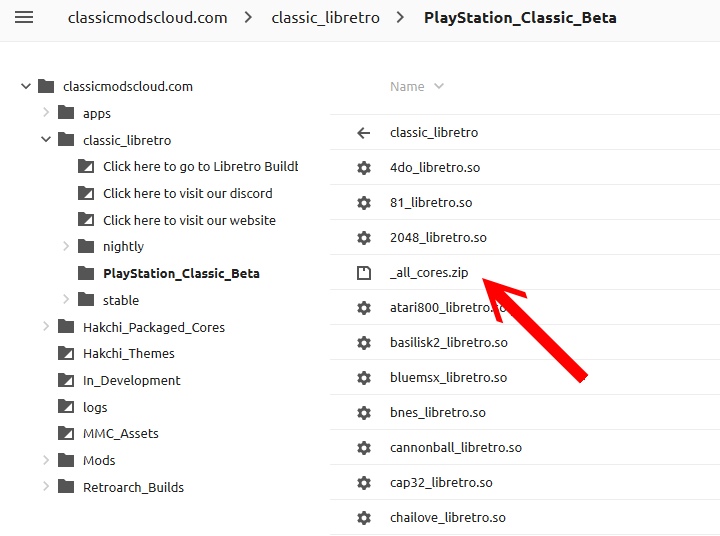The height and width of the screenshot is (536, 720).
Task: Click Hakchi_Packaged_Cores folder icon
Action: (x=66, y=327)
